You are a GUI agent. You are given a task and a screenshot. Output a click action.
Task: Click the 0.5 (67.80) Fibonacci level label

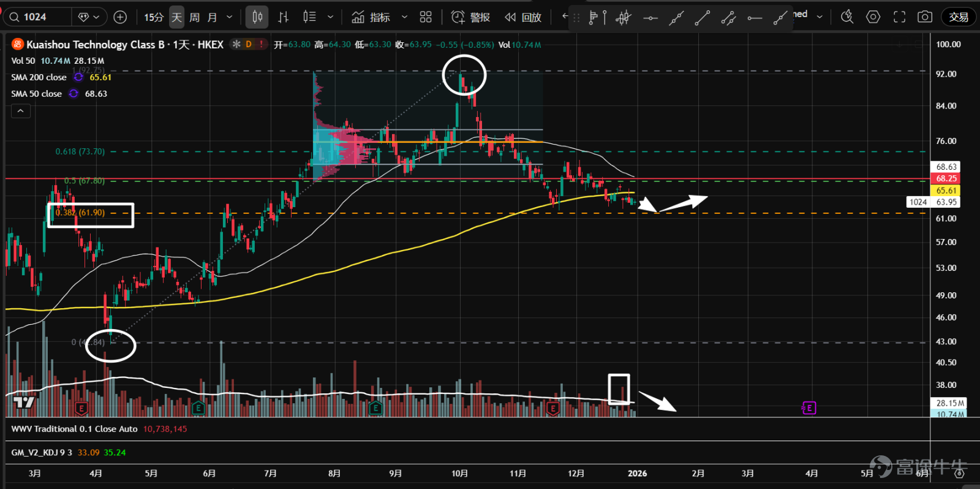pyautogui.click(x=85, y=181)
